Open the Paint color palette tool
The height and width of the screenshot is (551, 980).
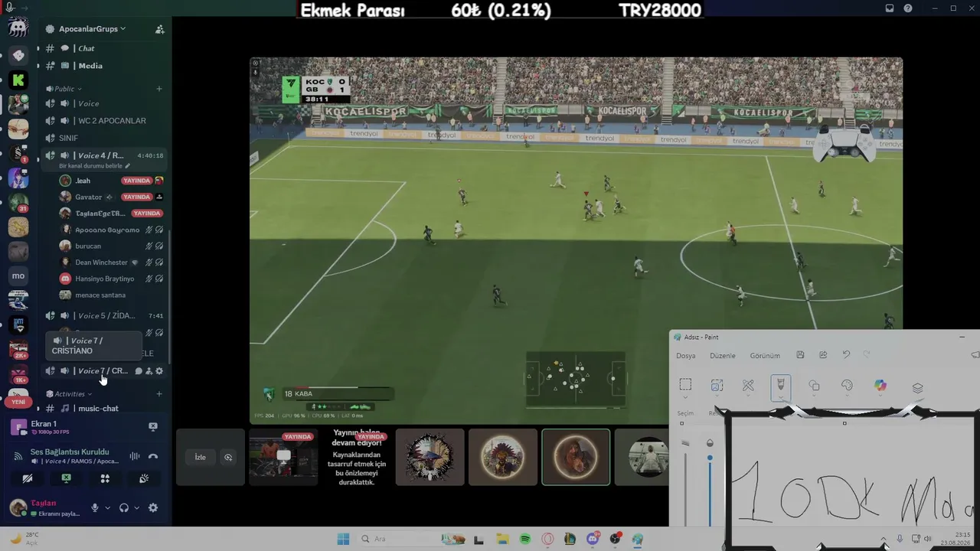click(847, 386)
